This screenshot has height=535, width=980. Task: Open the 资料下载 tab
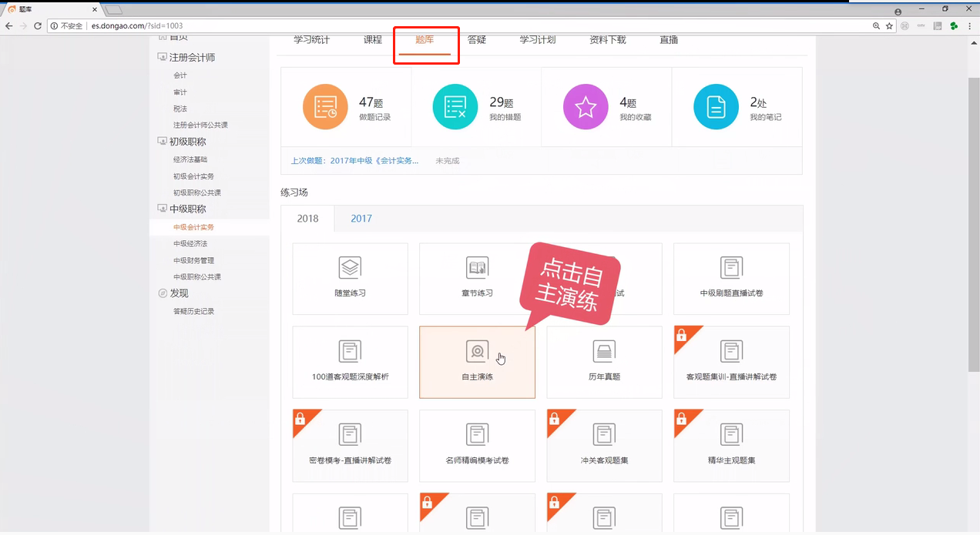coord(607,40)
